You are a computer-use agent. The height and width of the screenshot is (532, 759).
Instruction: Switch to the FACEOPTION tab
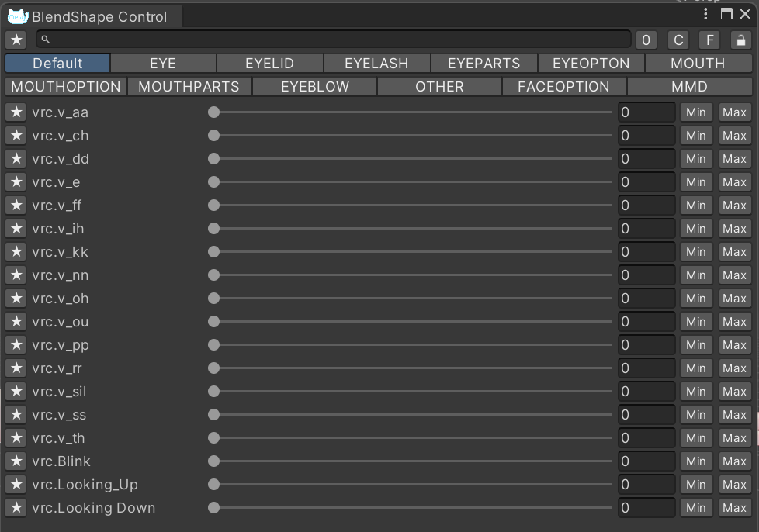pyautogui.click(x=564, y=87)
